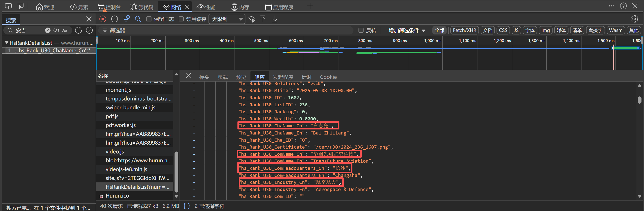Screen dimensions: 644x211
Task: Show the Timing tab of the request
Action: pyautogui.click(x=306, y=77)
